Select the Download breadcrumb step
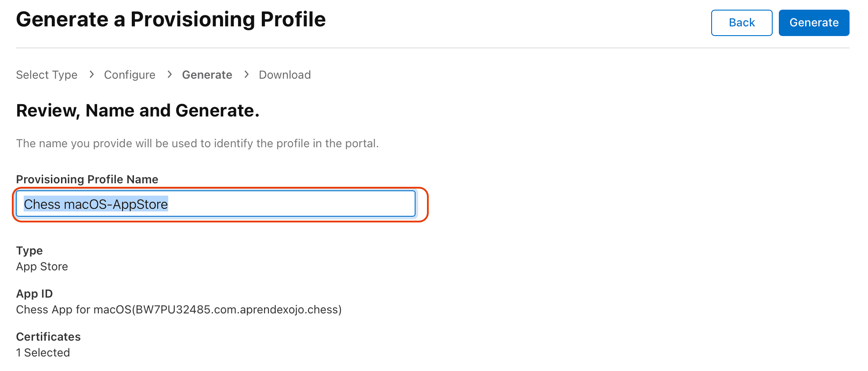This screenshot has width=868, height=371. tap(285, 75)
